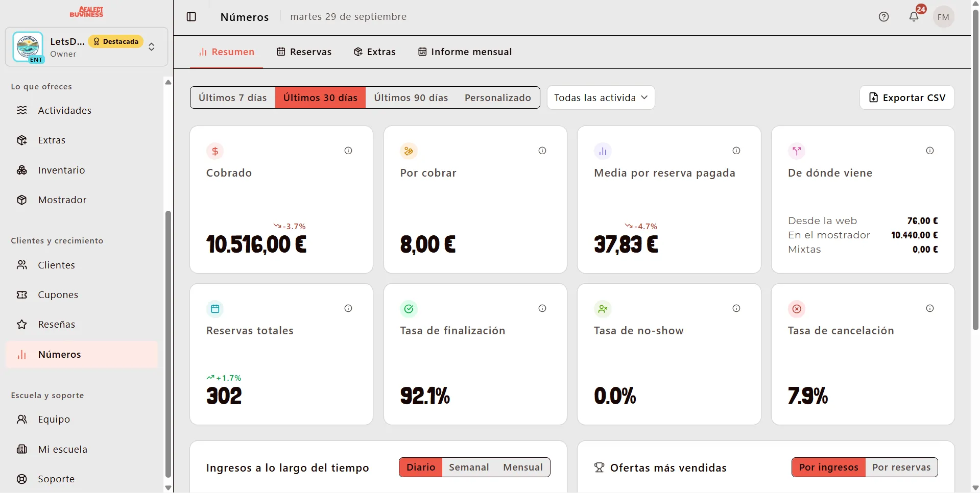Open Todas las actividades dropdown
The width and height of the screenshot is (980, 493).
coord(601,97)
